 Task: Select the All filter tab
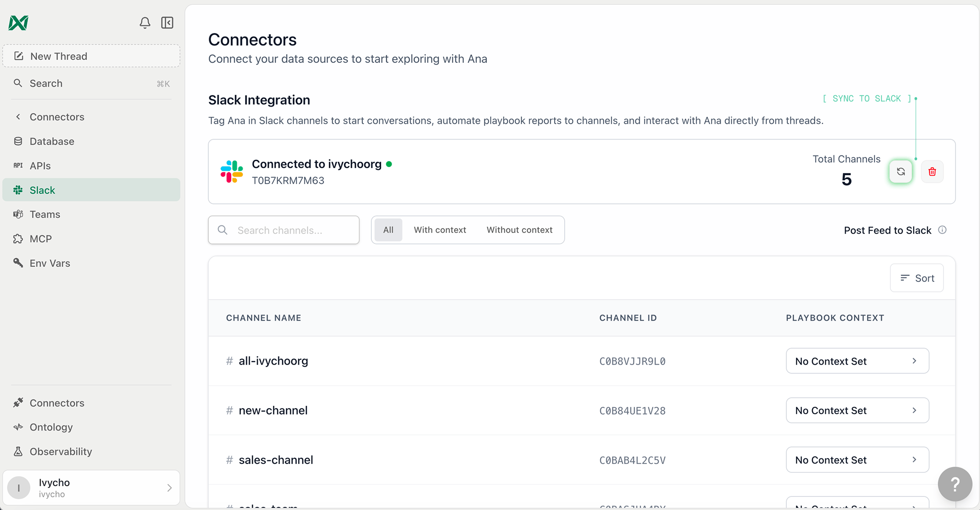pos(388,230)
